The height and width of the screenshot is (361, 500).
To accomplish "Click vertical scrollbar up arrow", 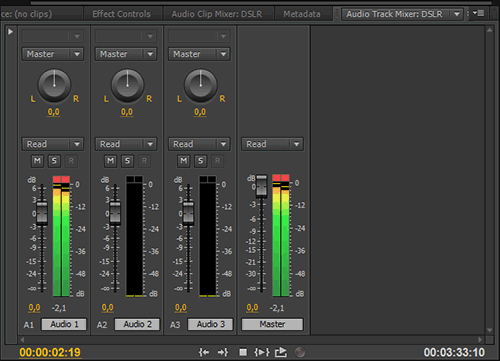I will (x=489, y=30).
